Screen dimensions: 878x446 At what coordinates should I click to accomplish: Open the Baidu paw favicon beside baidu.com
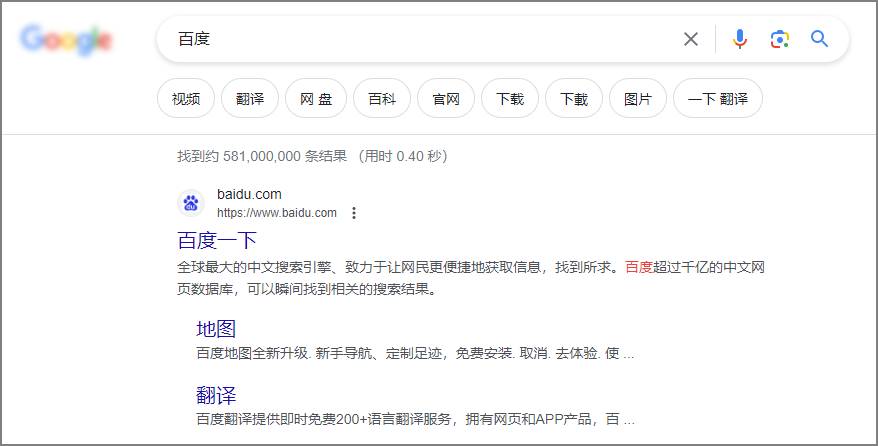pos(191,203)
